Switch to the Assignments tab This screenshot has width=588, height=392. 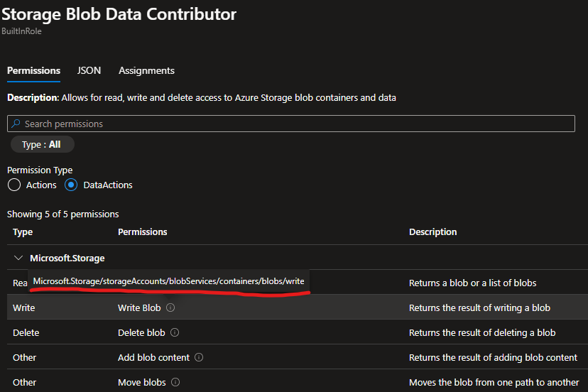click(146, 70)
